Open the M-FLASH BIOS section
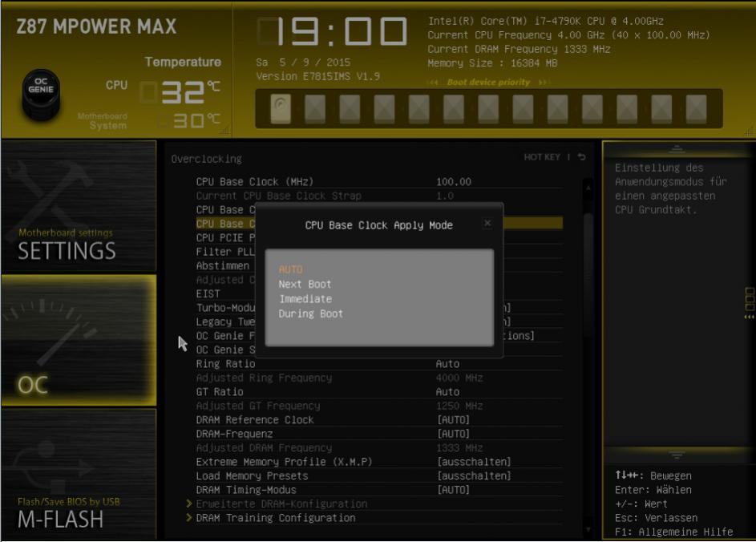Image resolution: width=756 pixels, height=542 pixels. [x=79, y=474]
